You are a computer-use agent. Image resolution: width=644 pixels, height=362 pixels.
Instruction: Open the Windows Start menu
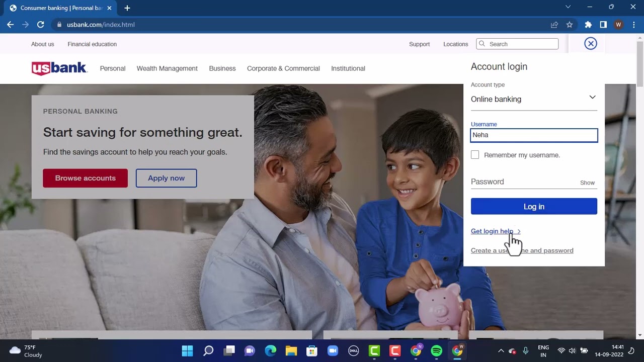[x=187, y=350]
